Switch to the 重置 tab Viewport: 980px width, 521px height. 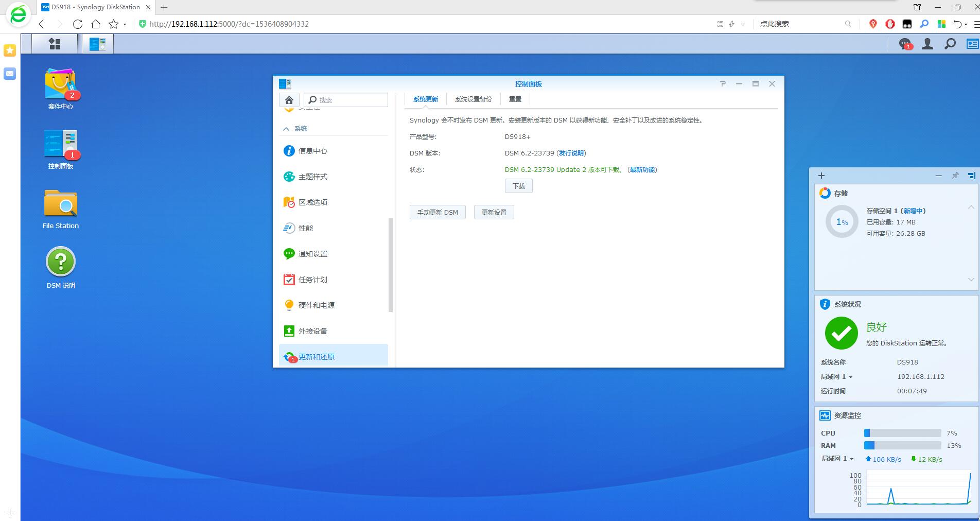pyautogui.click(x=515, y=99)
